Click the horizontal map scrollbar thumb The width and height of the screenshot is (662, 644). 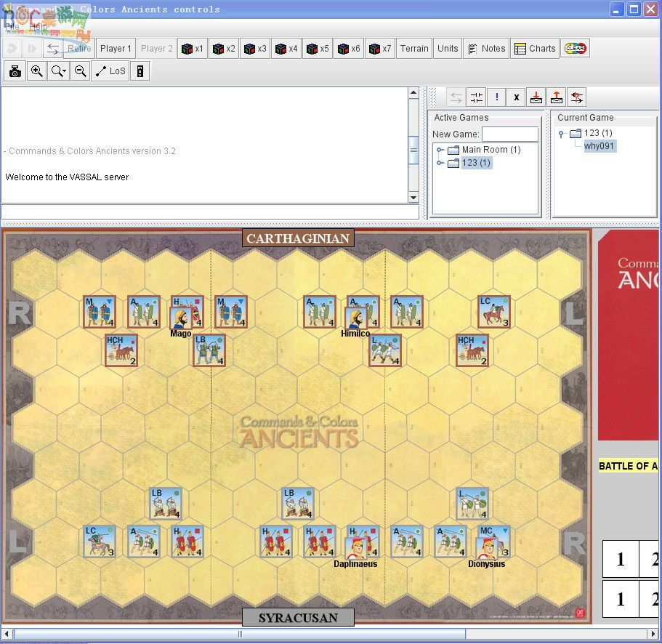pos(240,634)
